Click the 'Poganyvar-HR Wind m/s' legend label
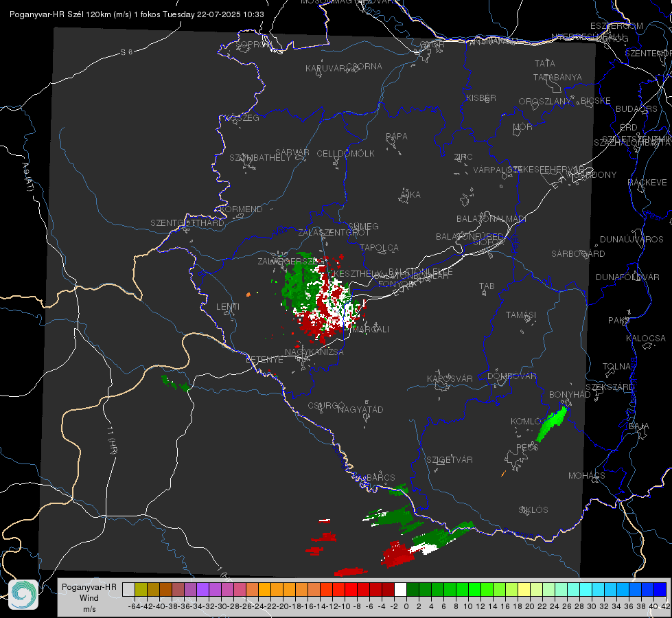This screenshot has width=672, height=618. point(89,597)
